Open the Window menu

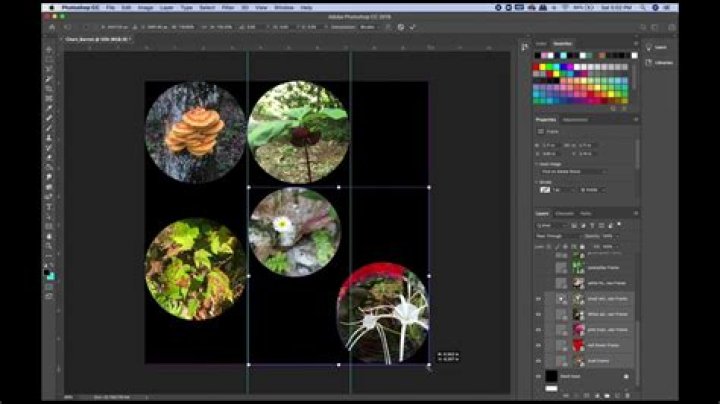[x=284, y=7]
